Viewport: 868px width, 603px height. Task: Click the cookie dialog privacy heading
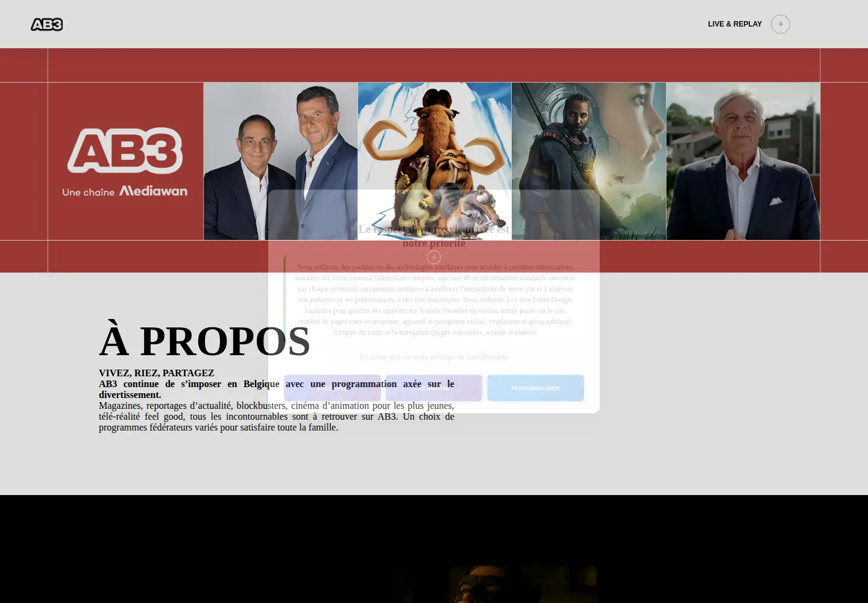click(x=434, y=236)
